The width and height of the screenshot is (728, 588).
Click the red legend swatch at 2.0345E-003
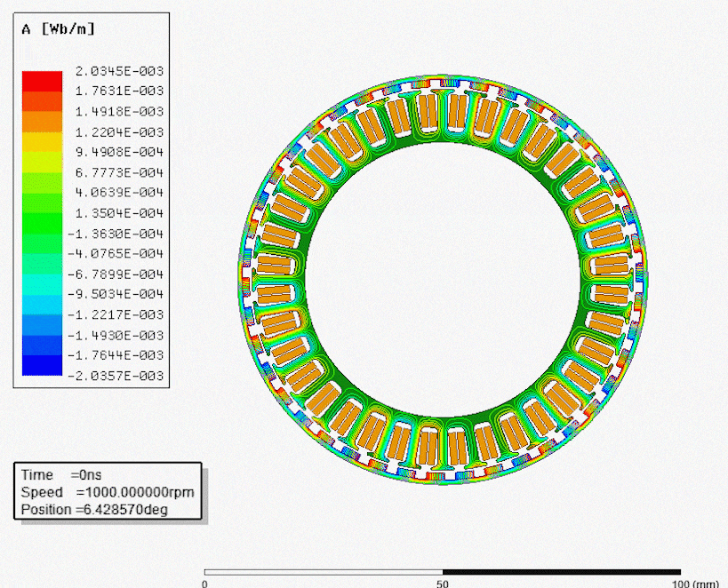coord(43,81)
